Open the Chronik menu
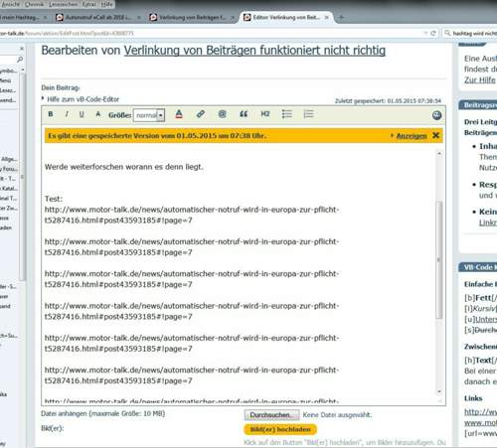 (34, 4)
